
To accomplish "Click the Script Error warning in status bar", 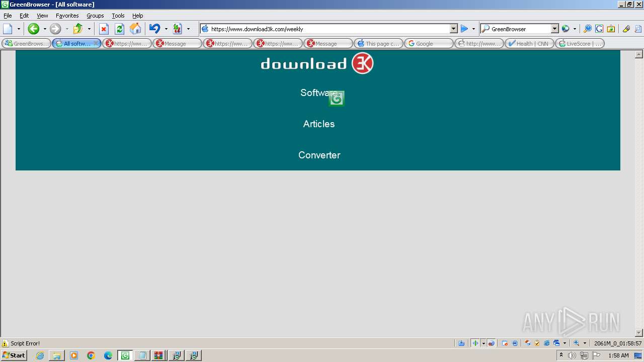I will pyautogui.click(x=21, y=343).
